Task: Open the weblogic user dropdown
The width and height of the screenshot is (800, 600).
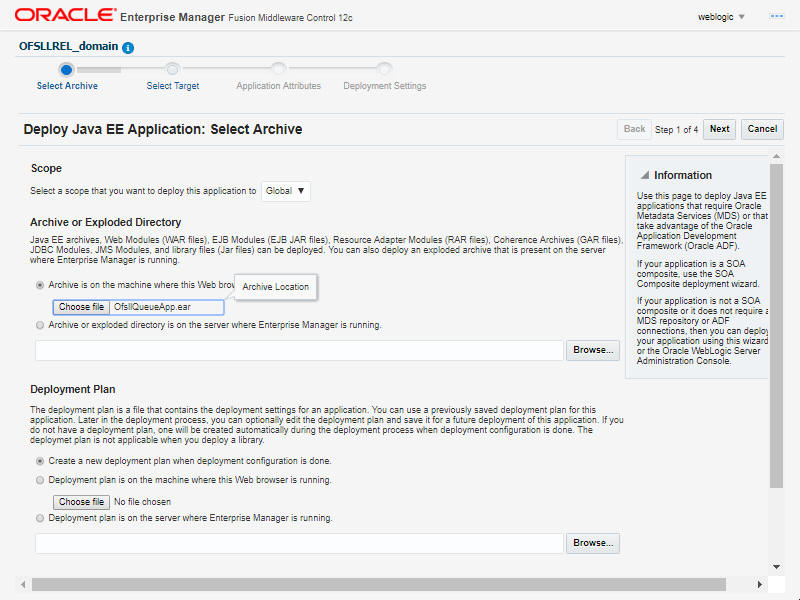Action: (721, 17)
